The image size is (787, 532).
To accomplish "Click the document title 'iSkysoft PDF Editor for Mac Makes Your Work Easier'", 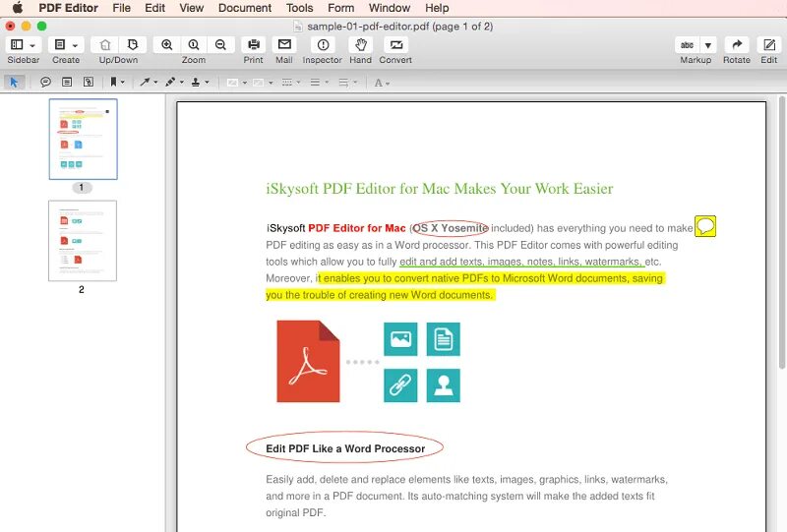I will point(439,189).
